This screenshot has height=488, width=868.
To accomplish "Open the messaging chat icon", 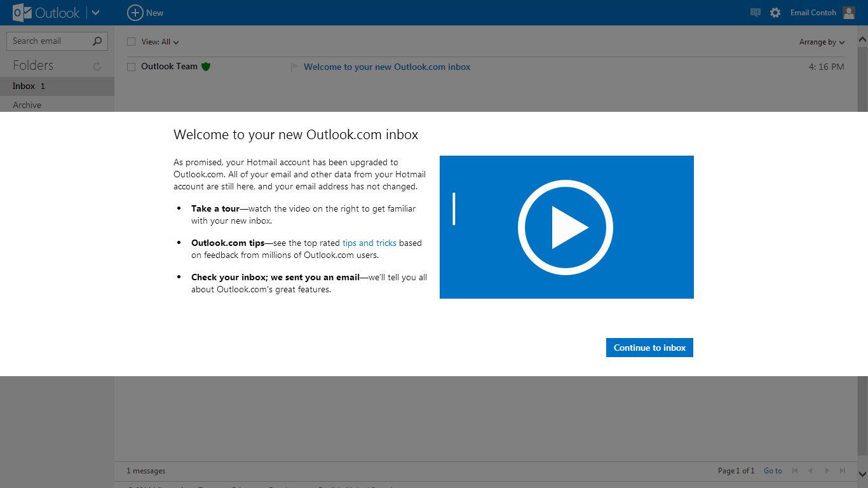I will [x=755, y=13].
